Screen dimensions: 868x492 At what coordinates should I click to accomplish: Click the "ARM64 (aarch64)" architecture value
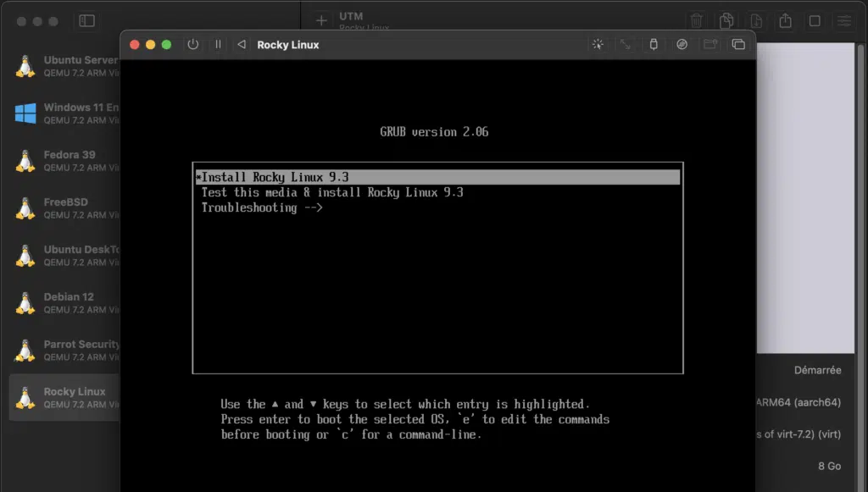798,402
